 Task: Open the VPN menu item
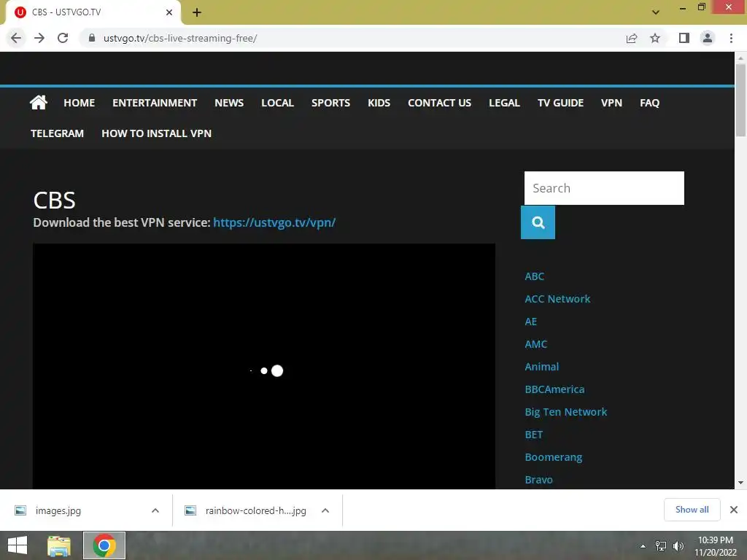pos(611,103)
